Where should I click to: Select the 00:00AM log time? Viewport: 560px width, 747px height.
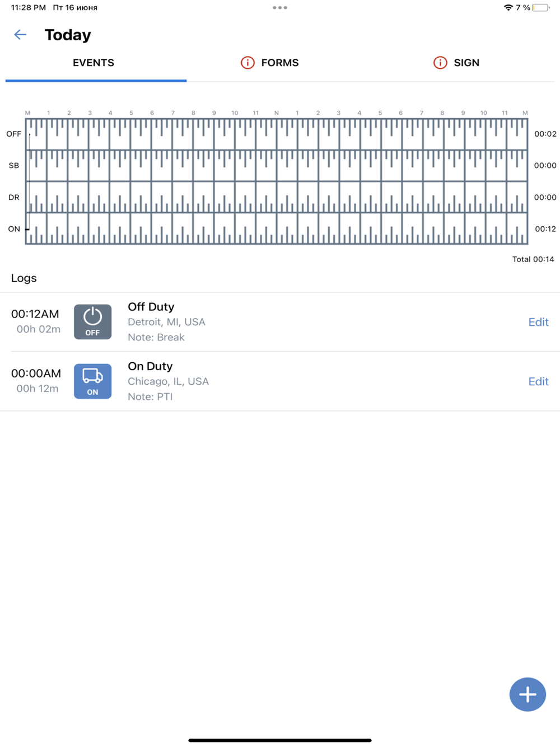click(x=36, y=373)
